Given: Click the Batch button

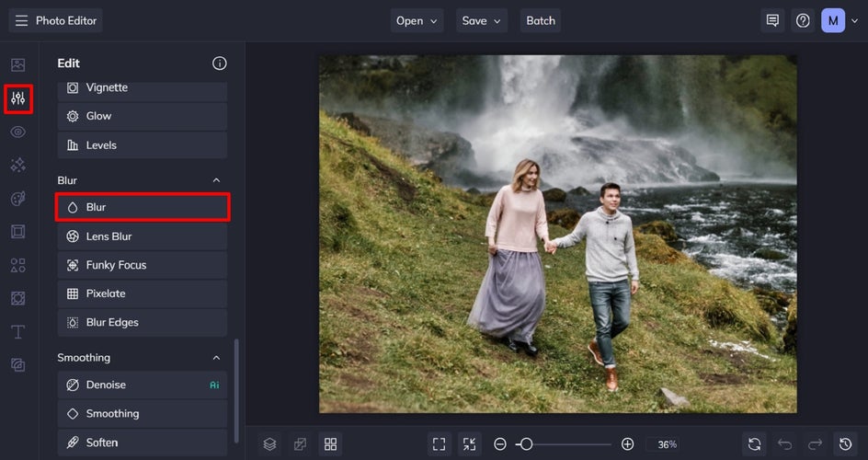Looking at the screenshot, I should point(540,20).
